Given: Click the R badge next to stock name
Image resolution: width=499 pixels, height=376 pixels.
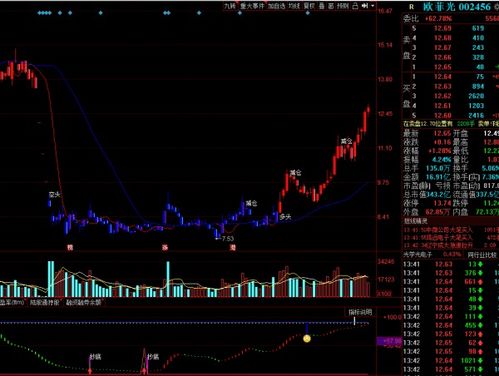Looking at the screenshot, I should coord(412,7).
